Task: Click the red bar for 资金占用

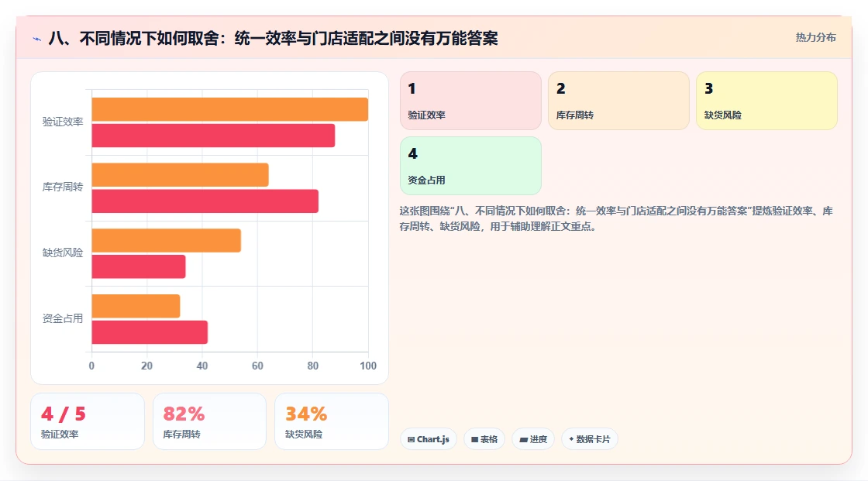Action: tap(150, 332)
